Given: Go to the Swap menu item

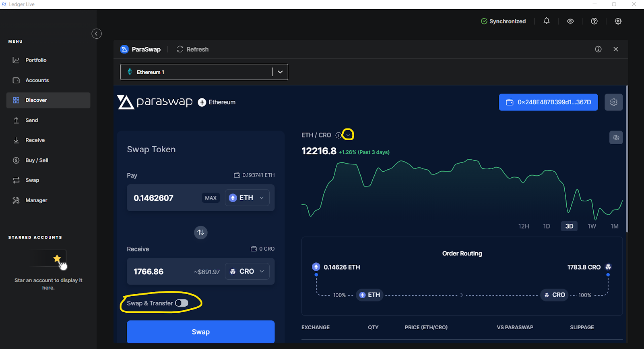Looking at the screenshot, I should [x=48, y=180].
